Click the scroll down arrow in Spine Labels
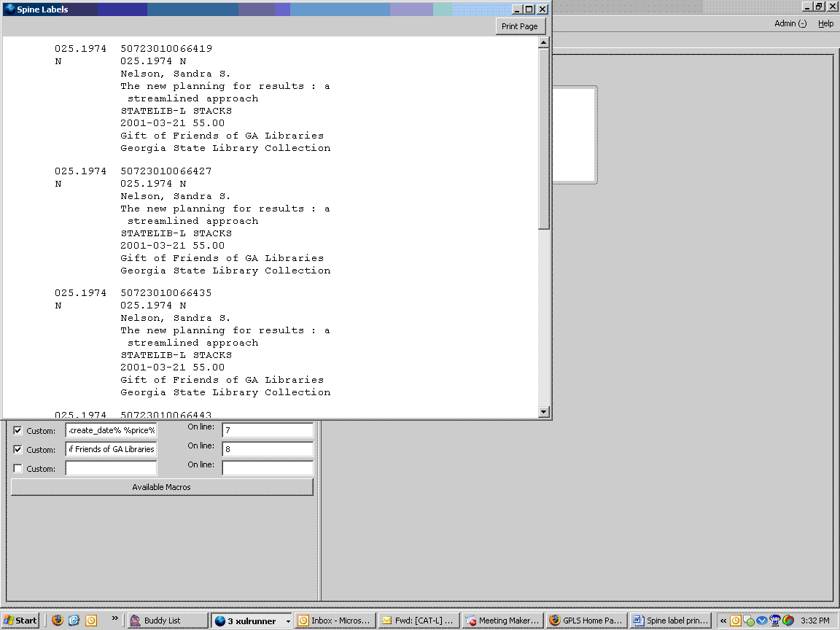The width and height of the screenshot is (840, 630). coord(543,412)
